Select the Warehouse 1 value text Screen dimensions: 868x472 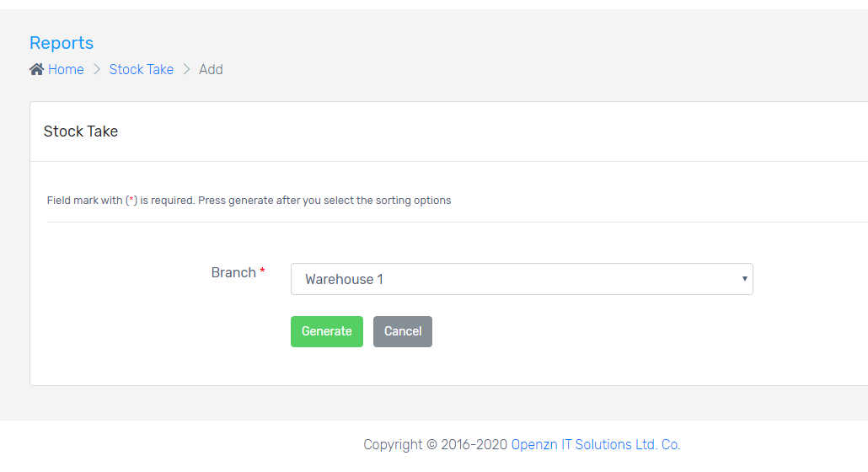[344, 279]
